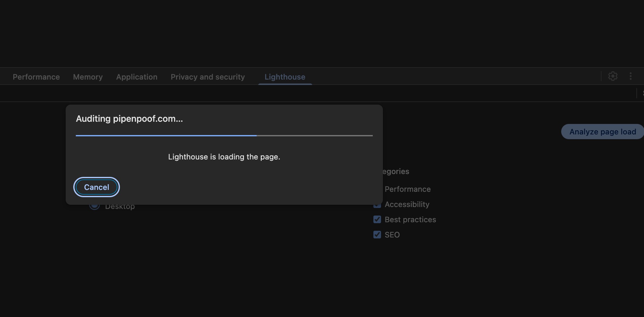644x317 pixels.
Task: Switch to the Performance tab
Action: [36, 77]
